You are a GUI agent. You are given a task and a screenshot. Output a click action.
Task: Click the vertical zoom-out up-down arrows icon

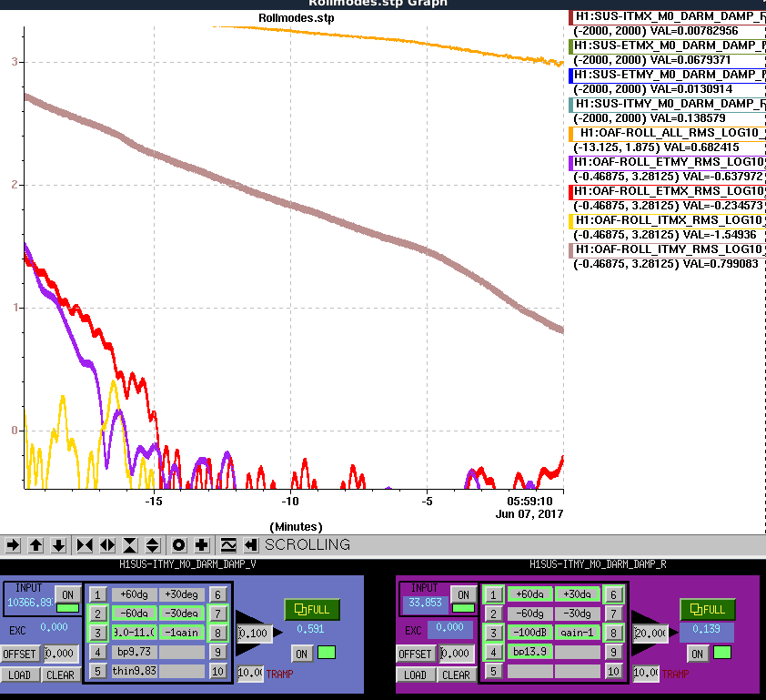coord(153,545)
